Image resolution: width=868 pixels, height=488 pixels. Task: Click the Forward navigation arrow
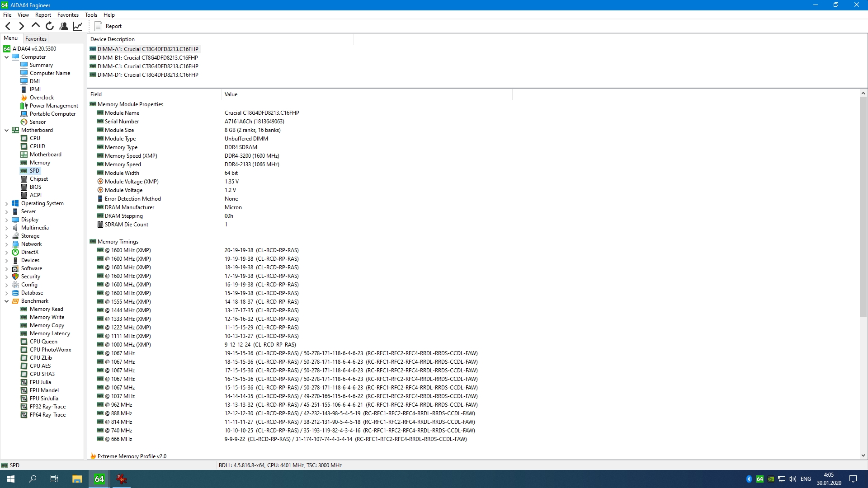click(21, 26)
